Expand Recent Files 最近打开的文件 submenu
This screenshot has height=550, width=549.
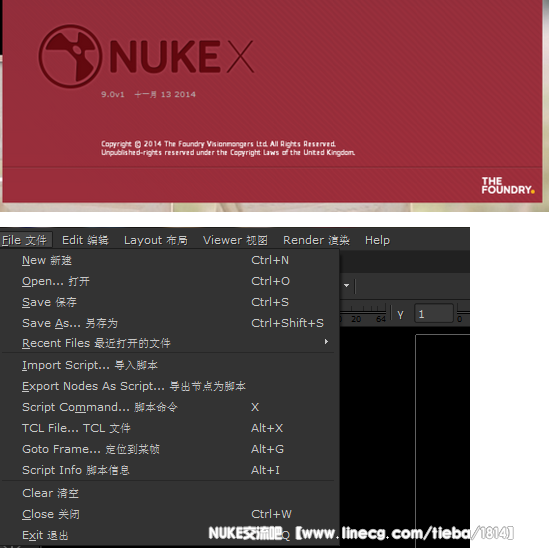point(168,343)
